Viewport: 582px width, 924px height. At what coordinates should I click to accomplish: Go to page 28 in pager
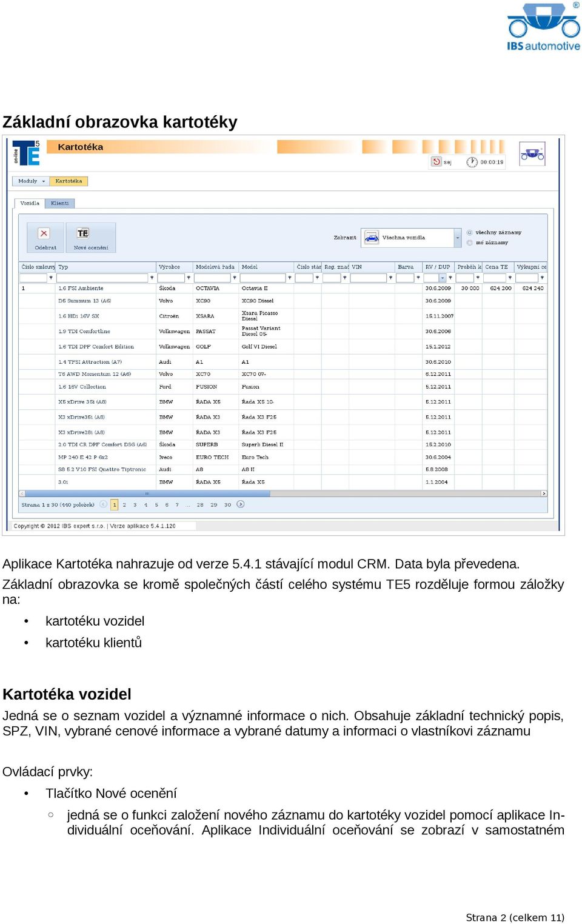(x=200, y=504)
